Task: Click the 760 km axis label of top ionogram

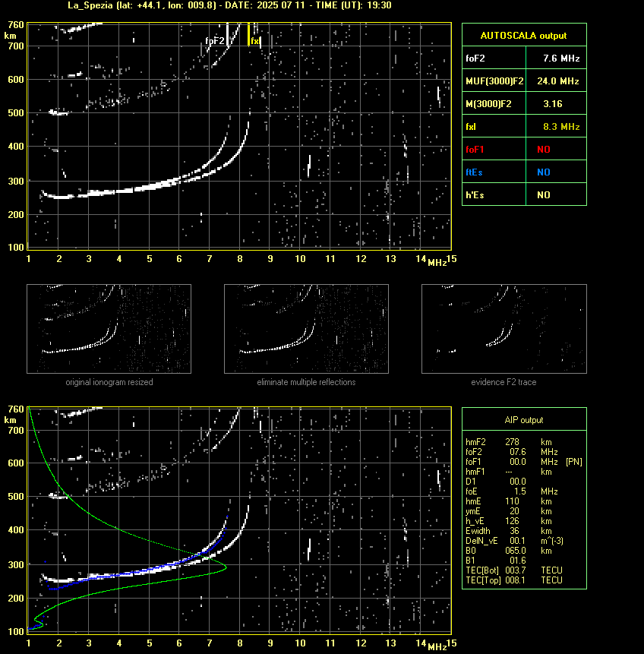Action: click(x=16, y=25)
